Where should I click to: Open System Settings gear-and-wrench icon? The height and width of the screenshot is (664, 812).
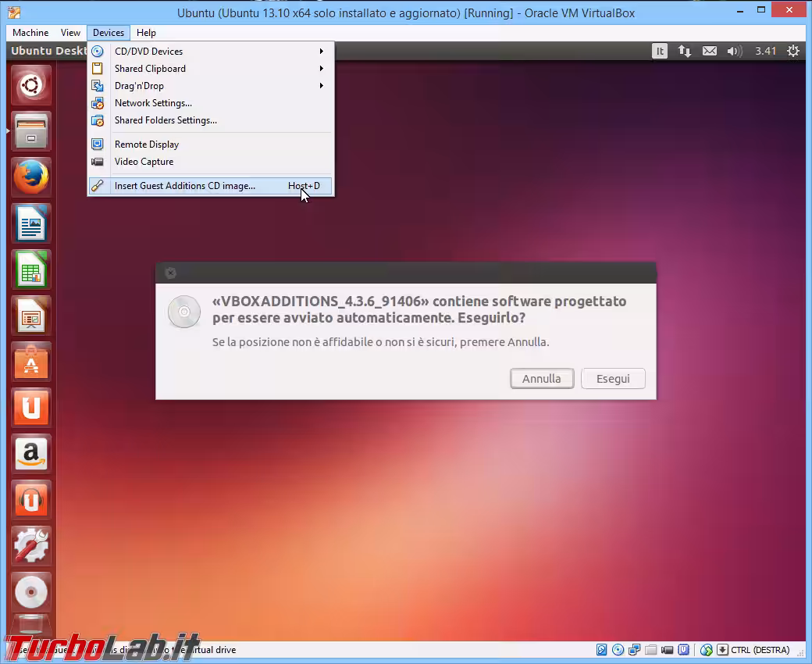coord(31,546)
